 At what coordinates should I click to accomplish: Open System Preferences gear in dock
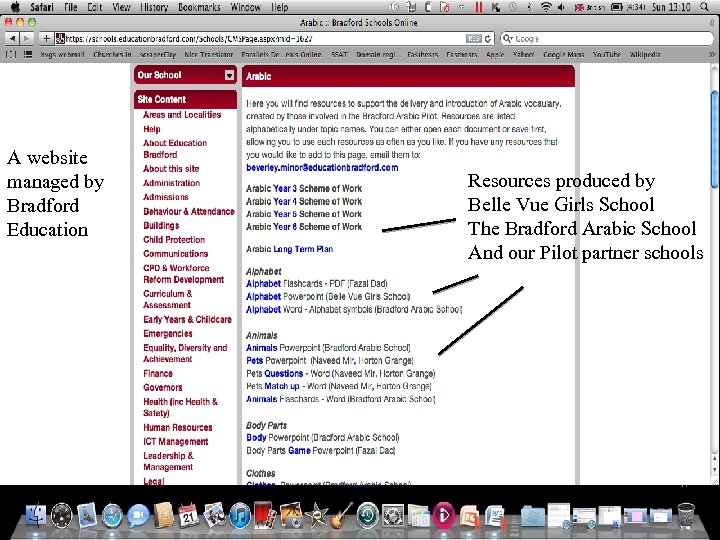(393, 515)
